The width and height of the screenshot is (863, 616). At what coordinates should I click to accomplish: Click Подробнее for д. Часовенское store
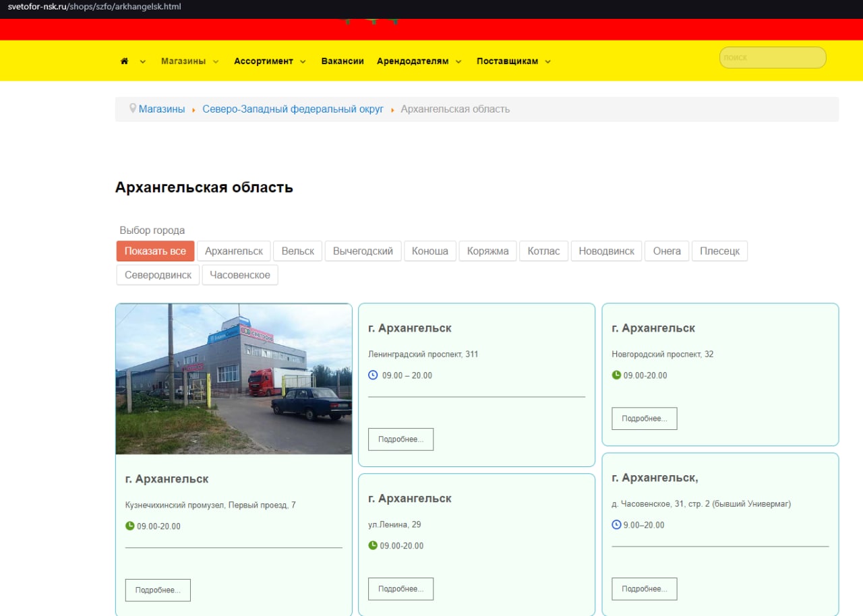pos(645,589)
